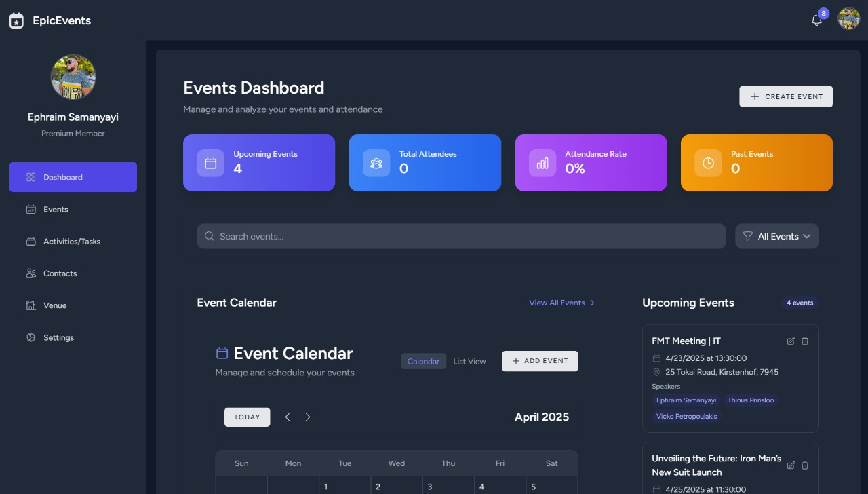Image resolution: width=868 pixels, height=494 pixels.
Task: Navigate to Venue in the sidebar
Action: pyautogui.click(x=55, y=305)
